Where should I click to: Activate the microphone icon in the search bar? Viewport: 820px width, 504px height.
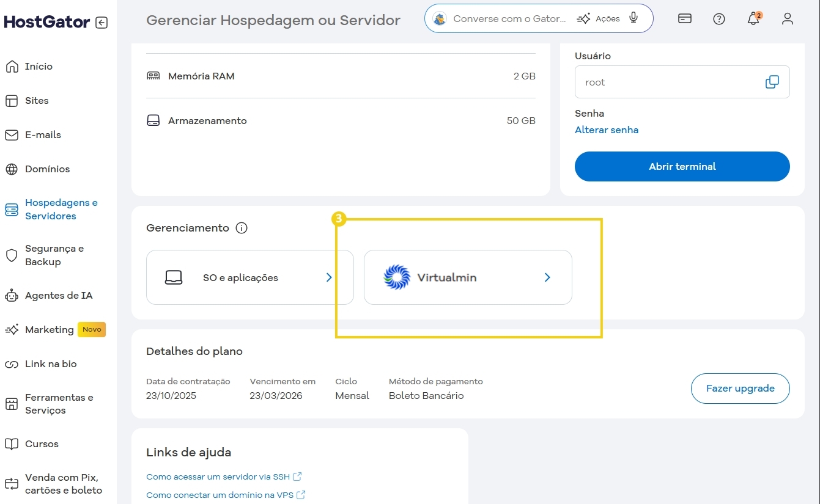(x=633, y=18)
